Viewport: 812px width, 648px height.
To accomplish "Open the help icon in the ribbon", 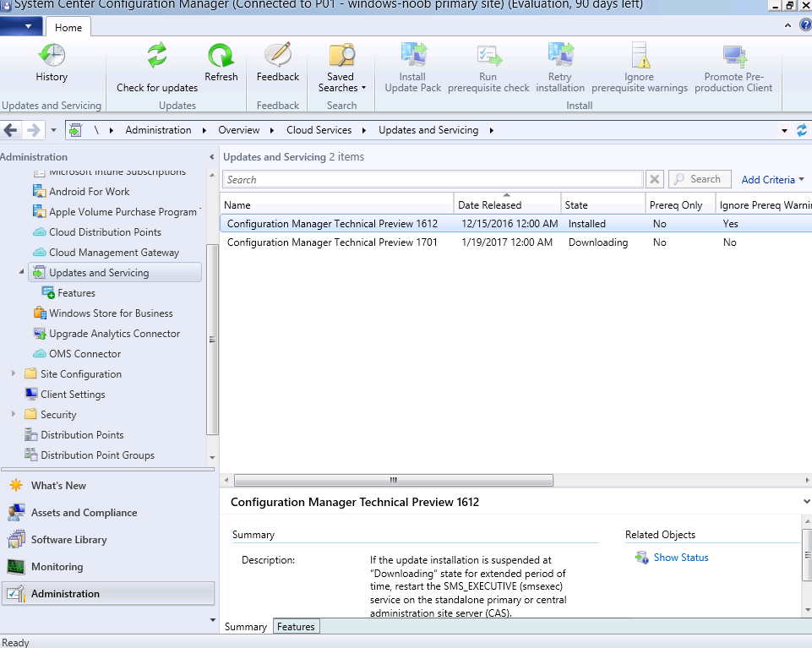I will tap(806, 25).
